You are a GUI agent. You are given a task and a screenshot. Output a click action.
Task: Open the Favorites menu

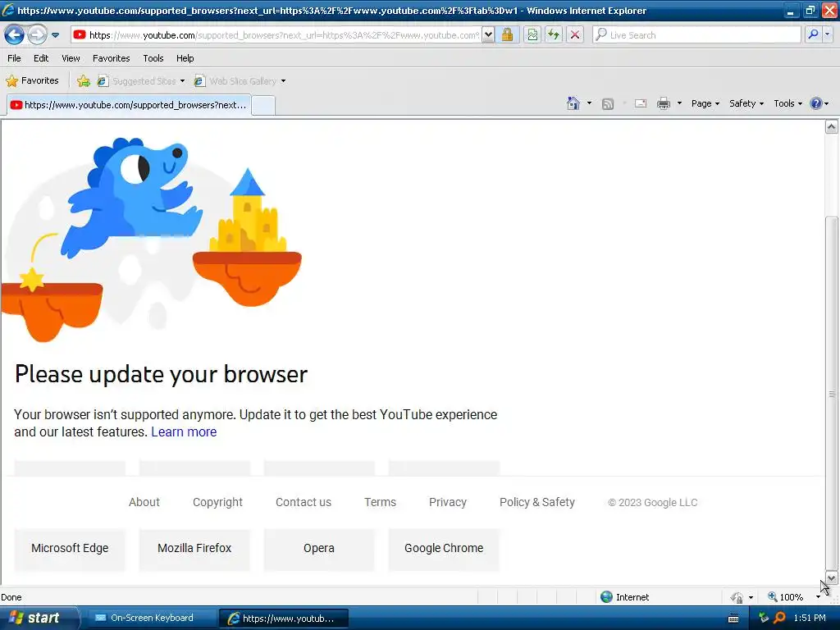click(111, 58)
